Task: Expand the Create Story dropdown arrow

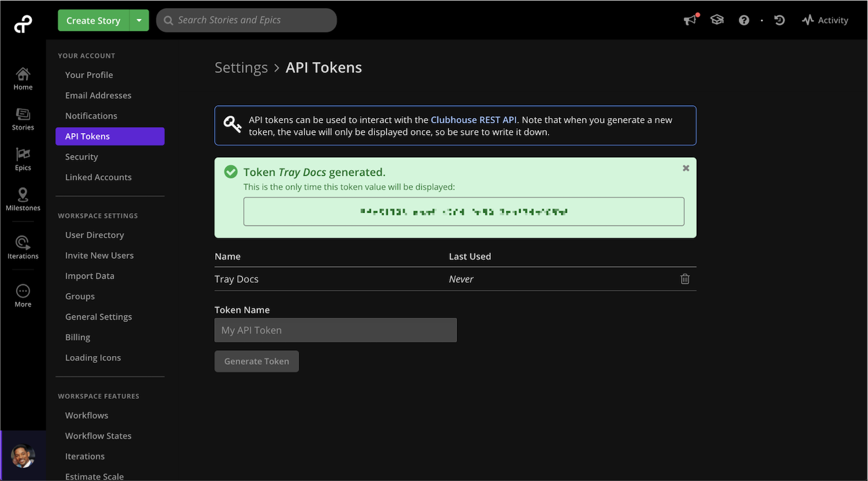Action: tap(139, 20)
